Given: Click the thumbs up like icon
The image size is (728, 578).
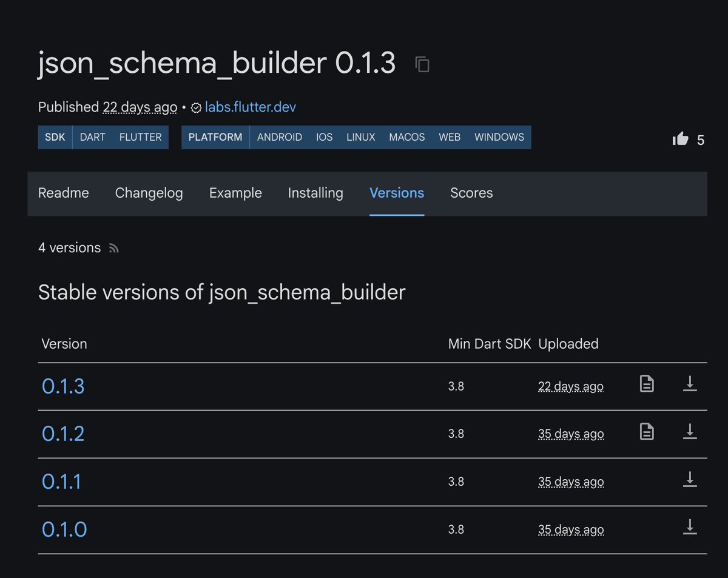Looking at the screenshot, I should [x=681, y=139].
